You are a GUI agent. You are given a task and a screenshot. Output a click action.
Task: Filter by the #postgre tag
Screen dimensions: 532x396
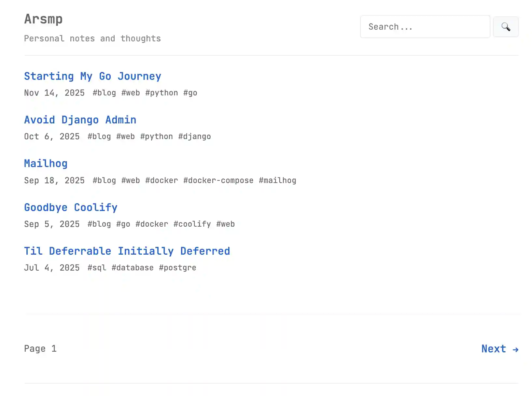coord(177,268)
